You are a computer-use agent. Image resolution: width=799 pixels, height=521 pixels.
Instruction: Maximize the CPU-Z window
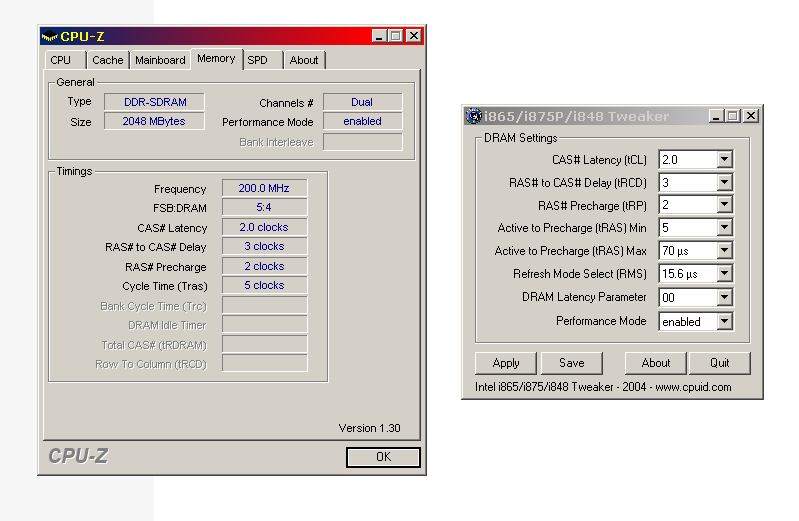click(x=395, y=36)
